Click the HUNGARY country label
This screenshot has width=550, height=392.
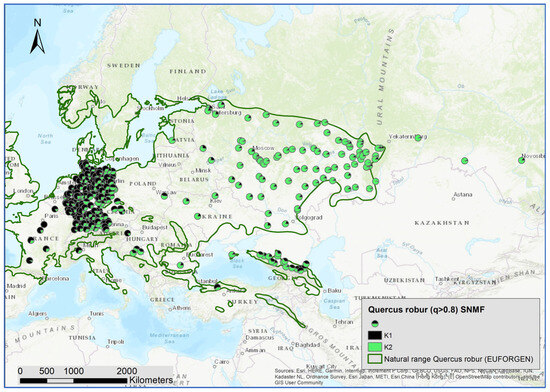coord(142,239)
